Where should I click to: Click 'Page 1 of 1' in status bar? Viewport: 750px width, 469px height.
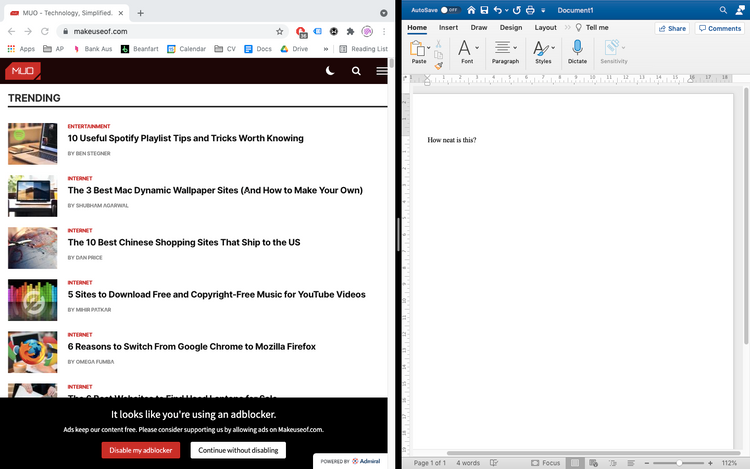pos(430,463)
